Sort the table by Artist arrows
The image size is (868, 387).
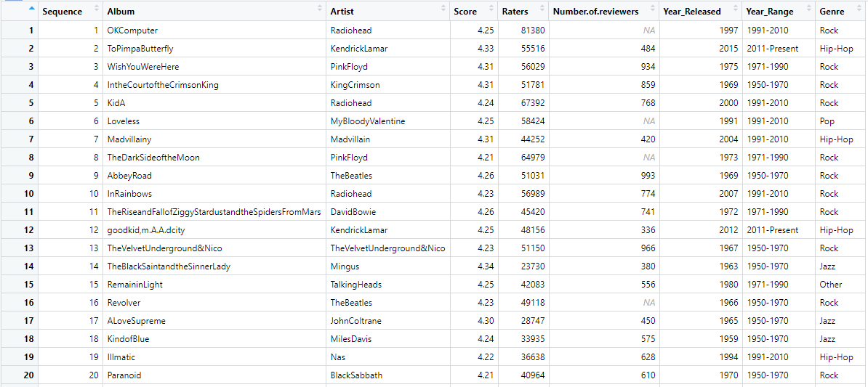[443, 9]
